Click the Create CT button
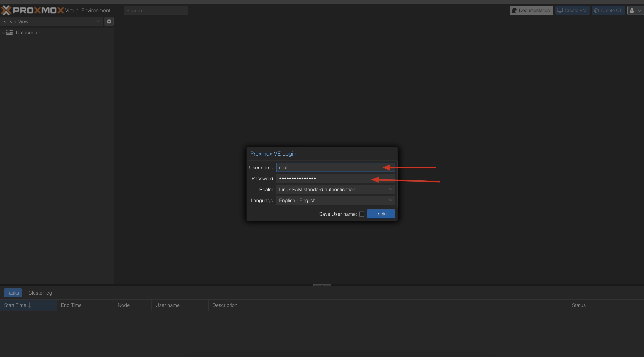The image size is (644, 357). pyautogui.click(x=608, y=10)
